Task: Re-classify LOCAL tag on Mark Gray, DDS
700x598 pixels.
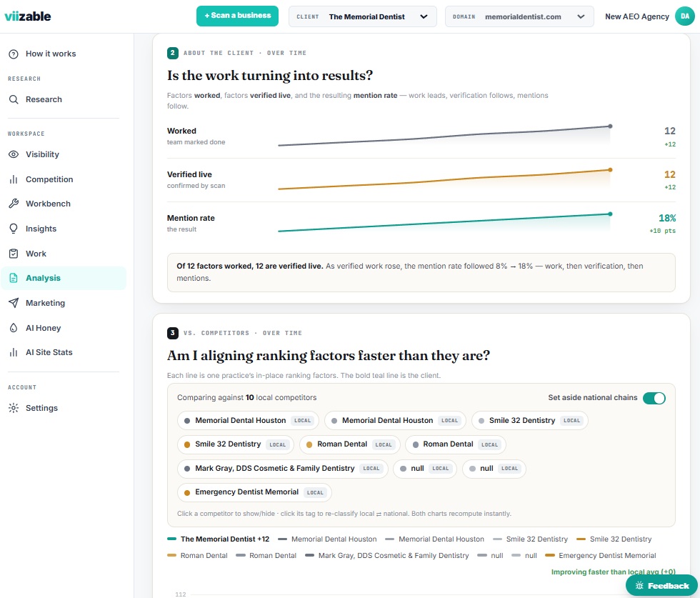Action: pyautogui.click(x=371, y=469)
